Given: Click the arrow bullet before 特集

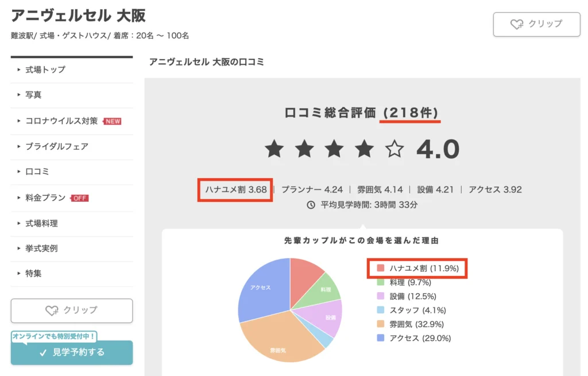Looking at the screenshot, I should coord(18,273).
